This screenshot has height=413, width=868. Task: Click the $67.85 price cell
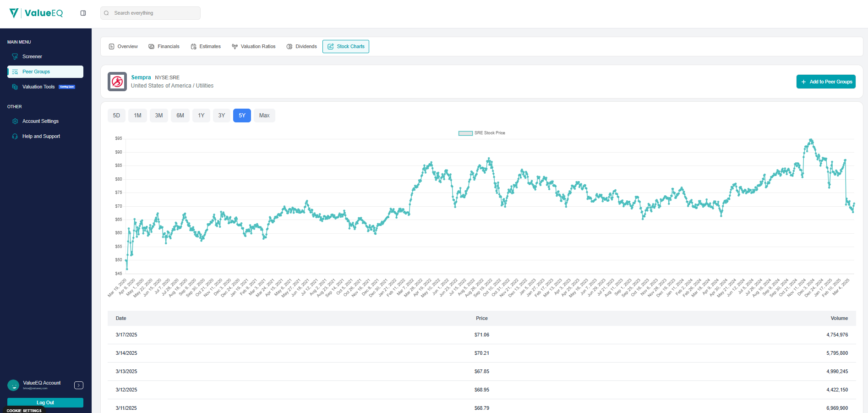point(482,371)
